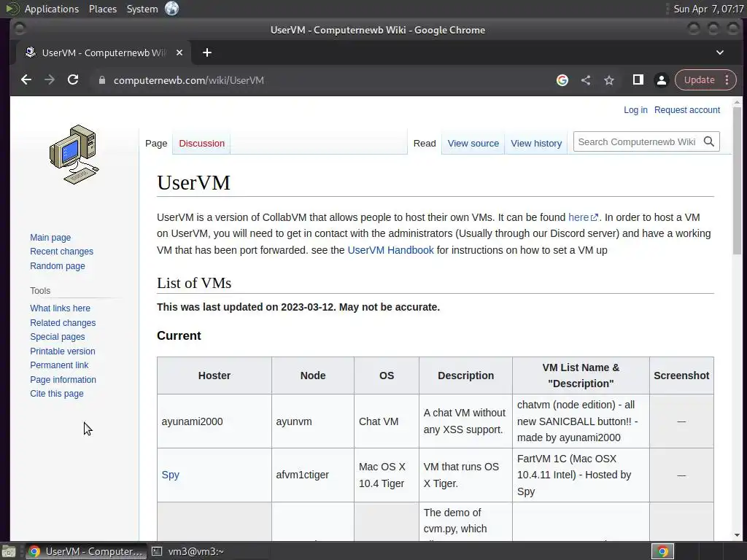Click the Spy hoster link
This screenshot has height=560, width=747.
(171, 475)
